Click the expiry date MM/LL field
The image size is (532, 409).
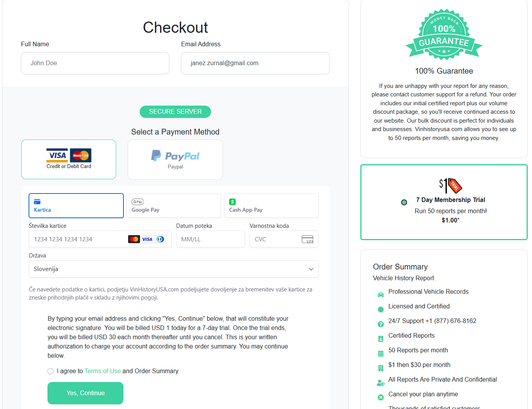click(210, 239)
